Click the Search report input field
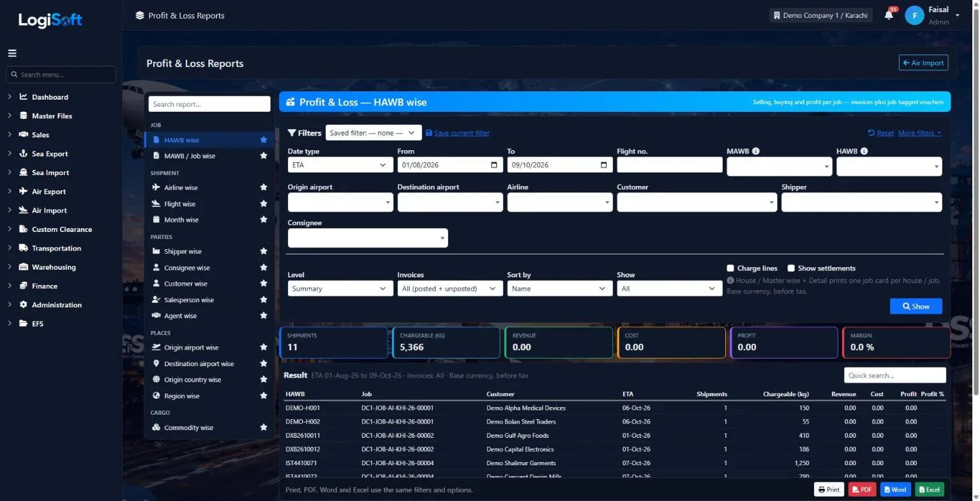 point(209,104)
